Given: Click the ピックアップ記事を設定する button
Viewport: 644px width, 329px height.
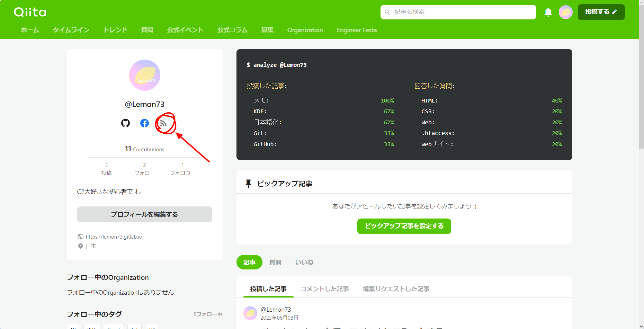Looking at the screenshot, I should coord(404,226).
